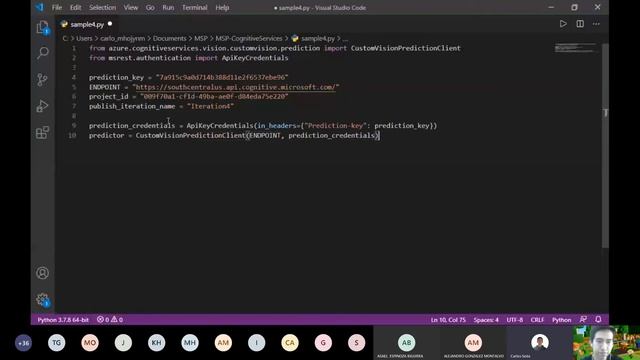
Task: Open the Extensions view icon
Action: pyautogui.click(x=42, y=132)
